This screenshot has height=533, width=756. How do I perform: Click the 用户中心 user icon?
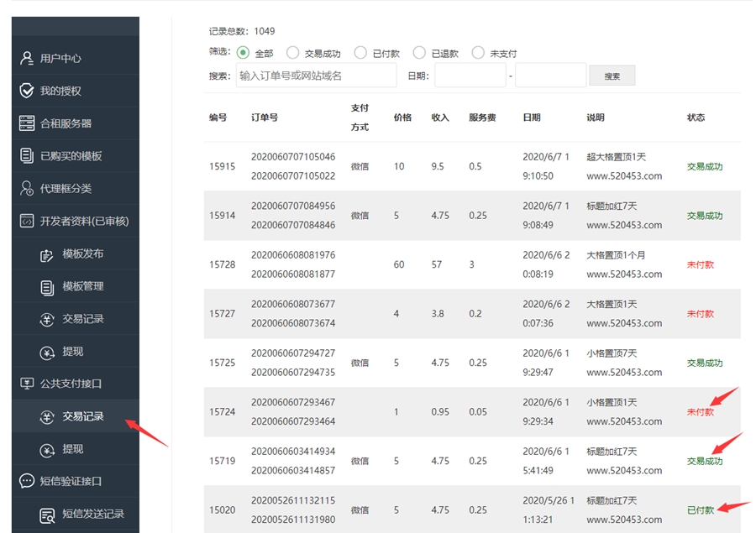(x=27, y=59)
